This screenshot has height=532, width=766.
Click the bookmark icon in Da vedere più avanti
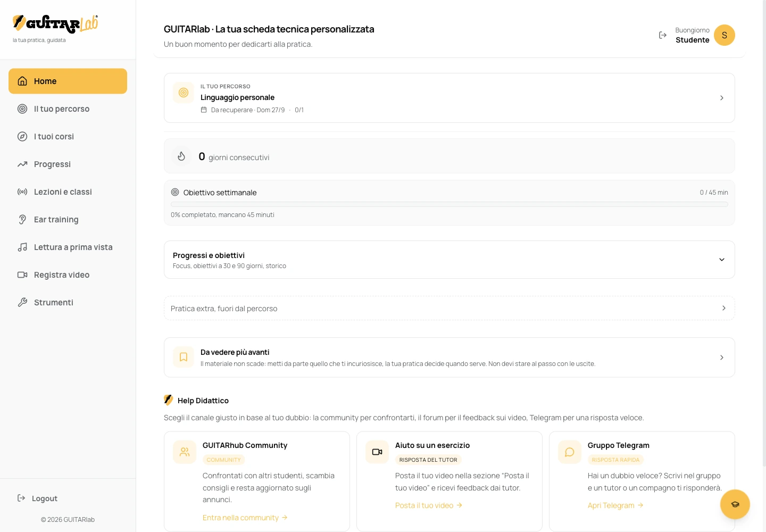pyautogui.click(x=184, y=357)
